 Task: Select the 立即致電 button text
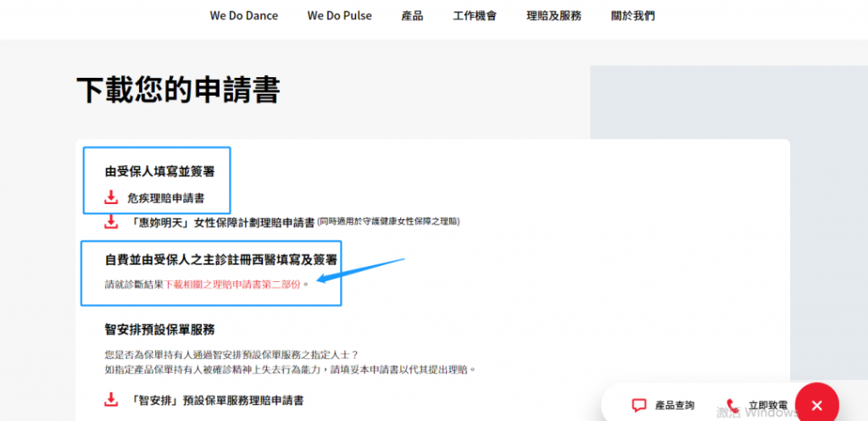click(768, 405)
